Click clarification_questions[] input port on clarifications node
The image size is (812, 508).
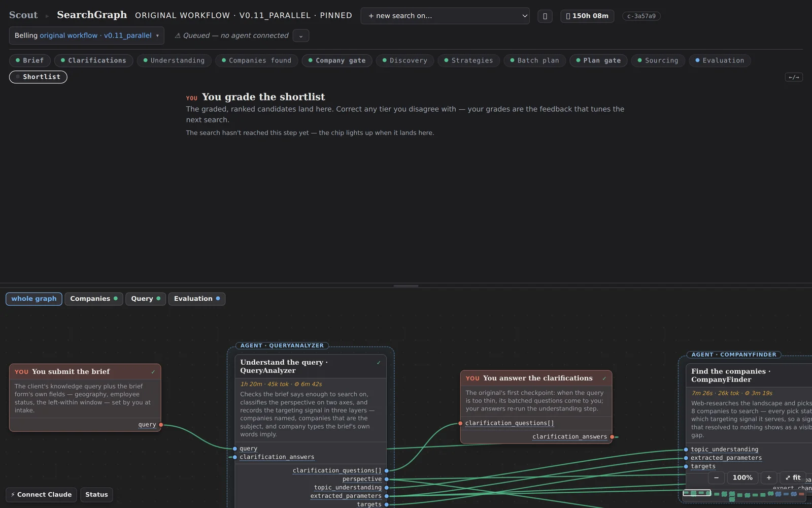pyautogui.click(x=460, y=423)
